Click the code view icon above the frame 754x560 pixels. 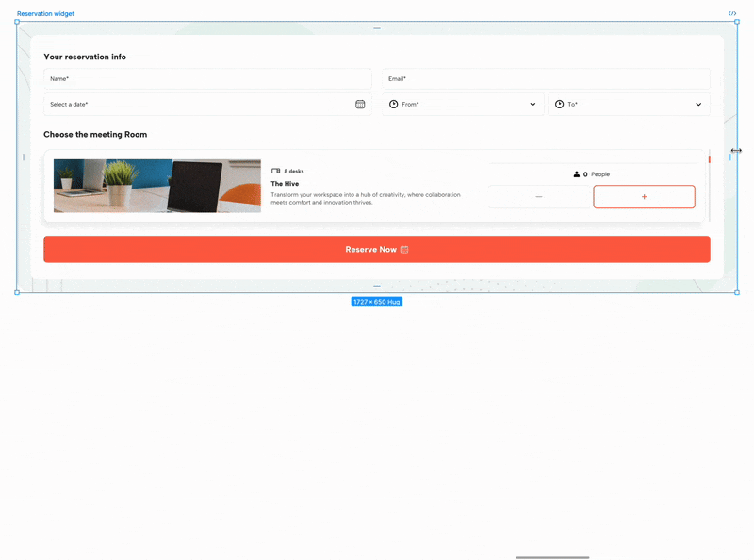point(732,14)
